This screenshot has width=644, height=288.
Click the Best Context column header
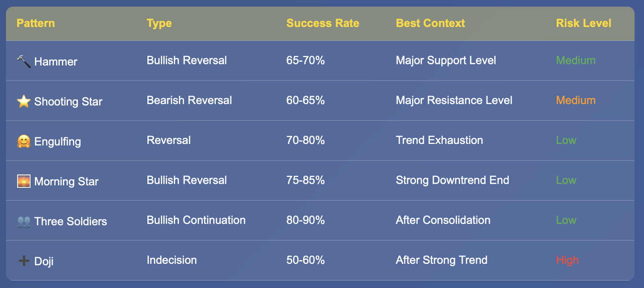[x=430, y=23]
